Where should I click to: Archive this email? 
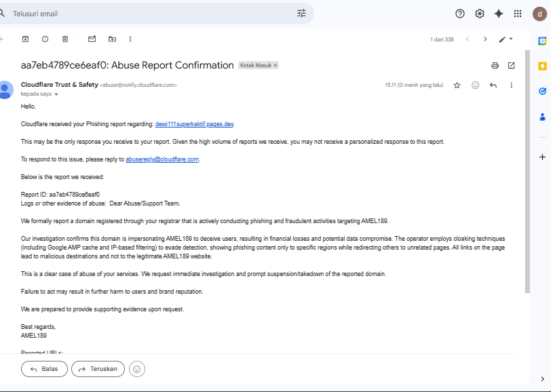pyautogui.click(x=25, y=39)
